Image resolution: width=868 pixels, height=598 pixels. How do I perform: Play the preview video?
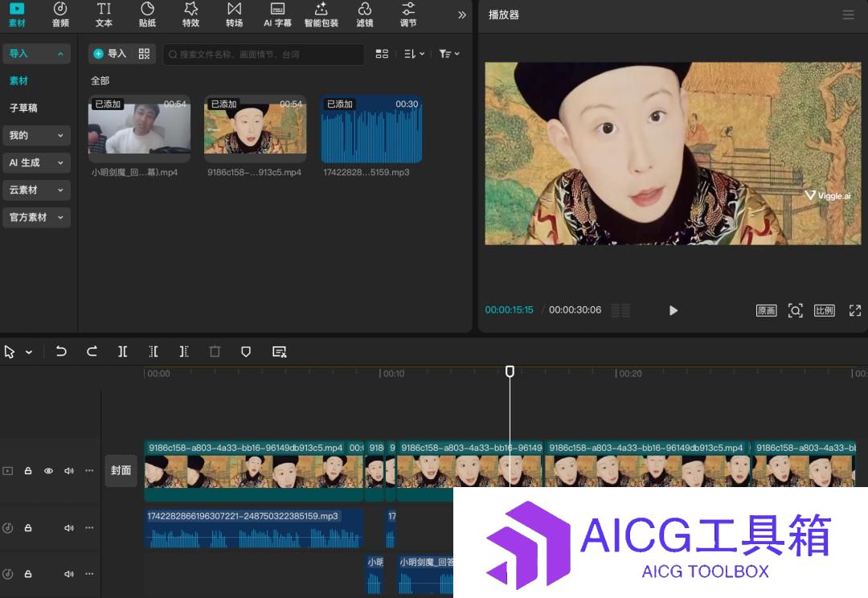(x=674, y=310)
